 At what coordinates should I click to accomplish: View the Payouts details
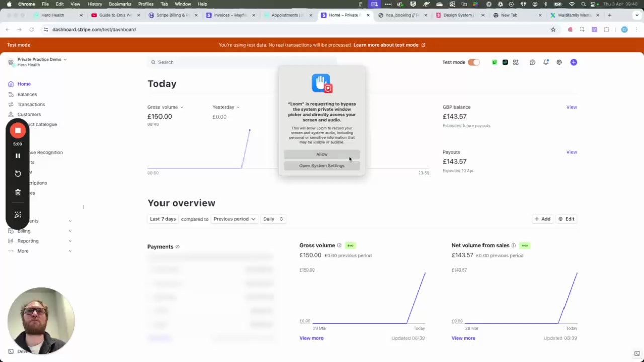coord(571,152)
